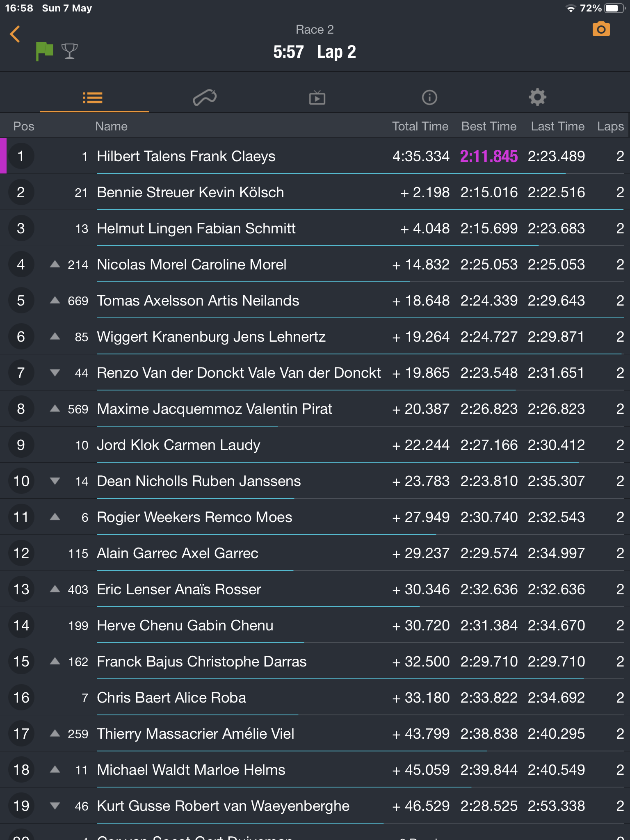
Task: Sort by Best Time column header
Action: (x=488, y=126)
